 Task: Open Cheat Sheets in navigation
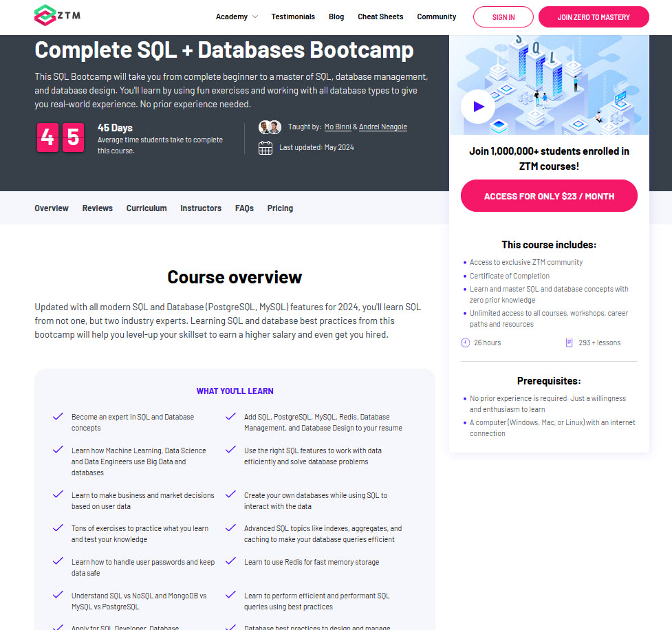click(x=380, y=17)
